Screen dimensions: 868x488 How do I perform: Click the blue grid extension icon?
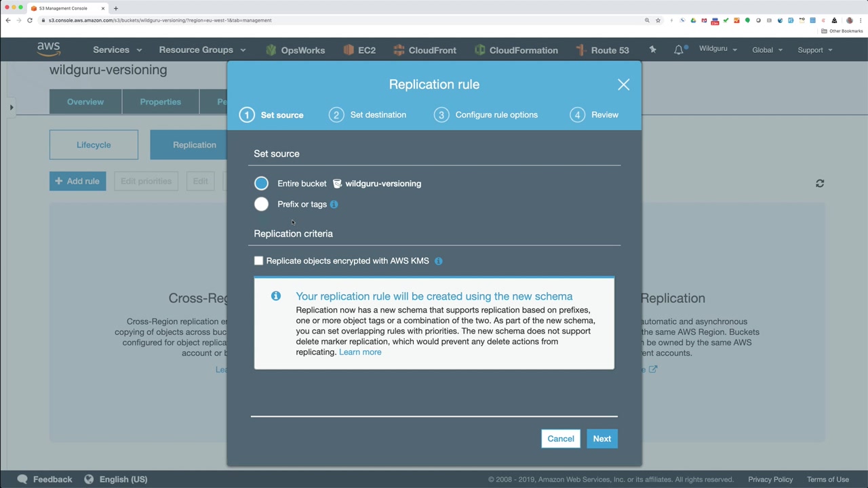pos(812,20)
